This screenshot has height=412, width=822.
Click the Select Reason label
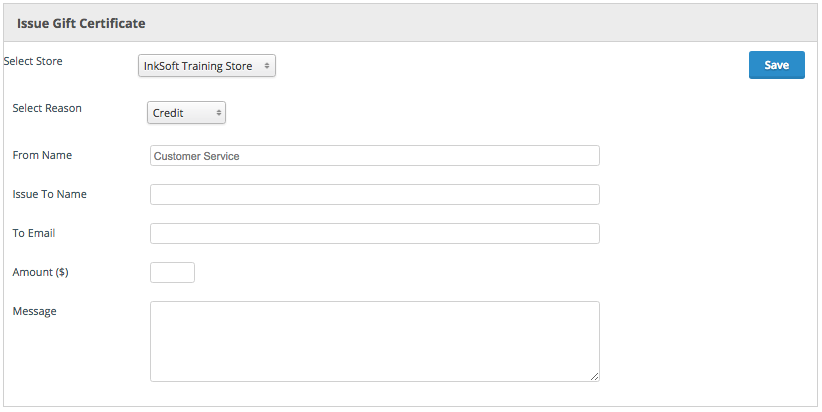click(x=47, y=108)
